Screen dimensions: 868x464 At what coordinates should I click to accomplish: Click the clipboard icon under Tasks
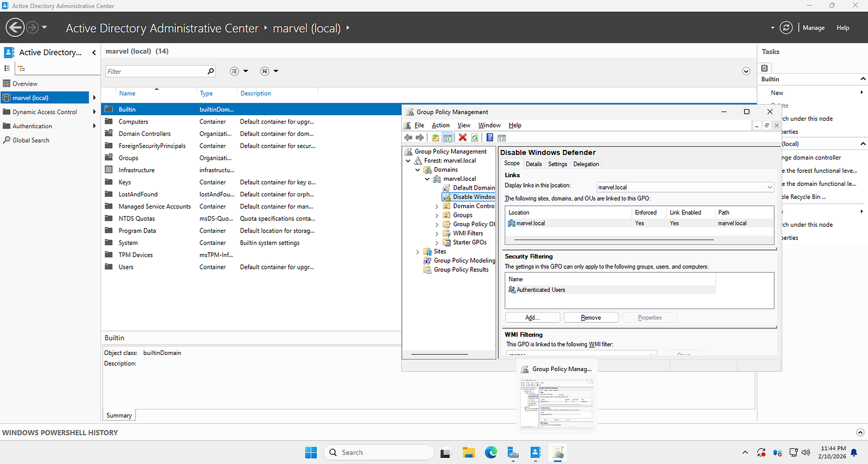(x=764, y=68)
